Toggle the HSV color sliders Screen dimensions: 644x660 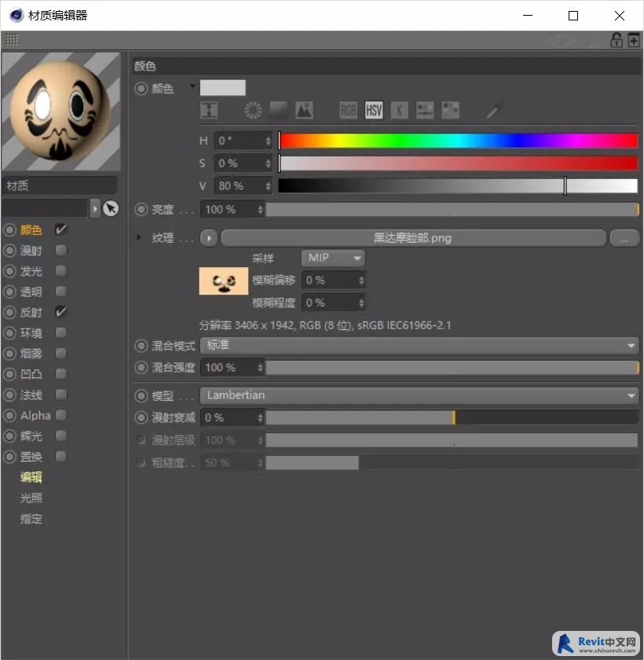[374, 111]
